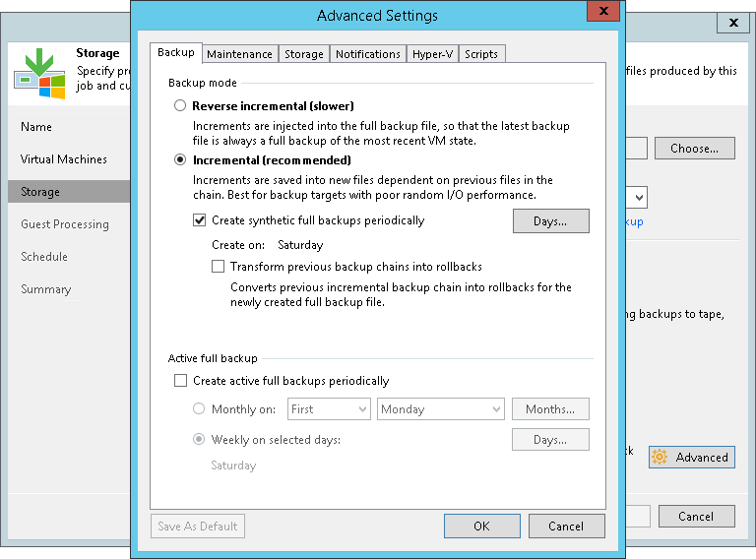Image resolution: width=756 pixels, height=559 pixels.
Task: Select Incremental (recommended) radio button
Action: [180, 159]
